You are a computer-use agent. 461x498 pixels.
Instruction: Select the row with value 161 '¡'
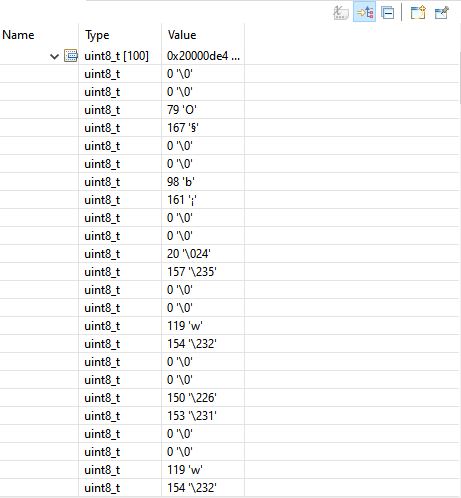tap(230, 200)
